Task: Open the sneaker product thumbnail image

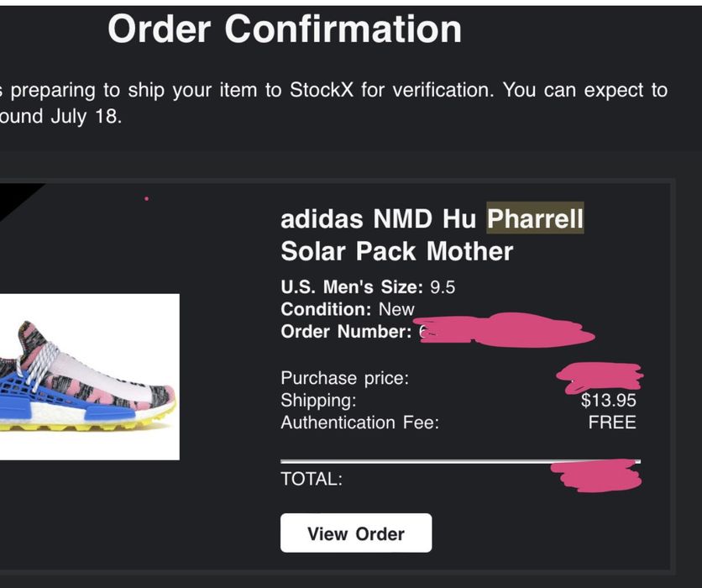Action: click(x=89, y=376)
